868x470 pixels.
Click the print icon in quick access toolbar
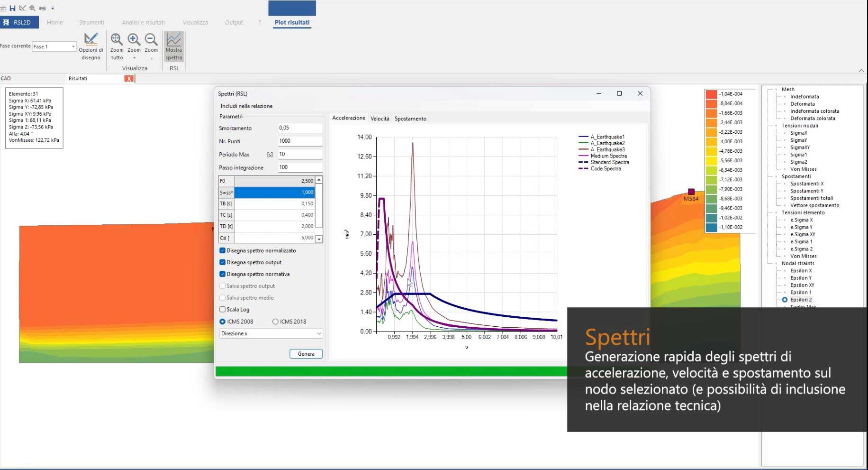pyautogui.click(x=42, y=8)
